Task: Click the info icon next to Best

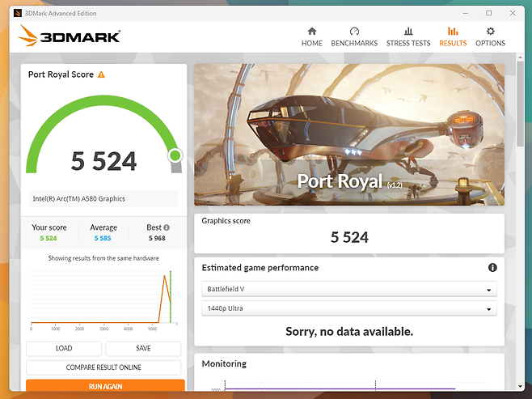Action: coord(167,227)
